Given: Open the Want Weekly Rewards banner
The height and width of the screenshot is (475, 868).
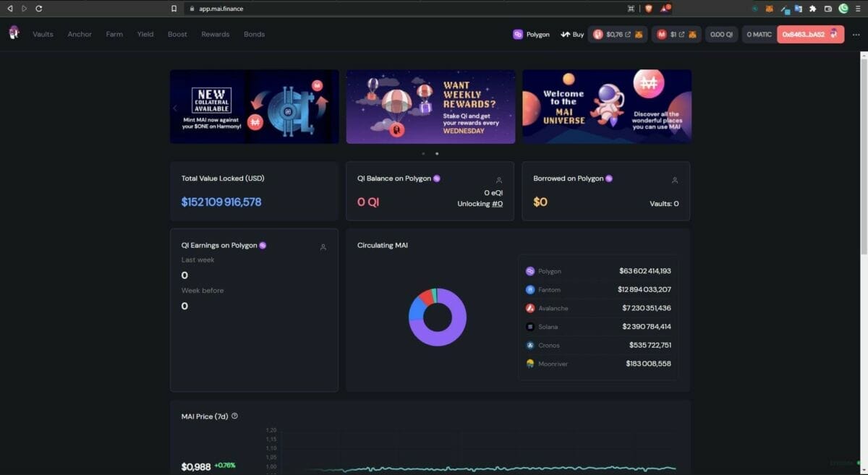Looking at the screenshot, I should [x=430, y=106].
